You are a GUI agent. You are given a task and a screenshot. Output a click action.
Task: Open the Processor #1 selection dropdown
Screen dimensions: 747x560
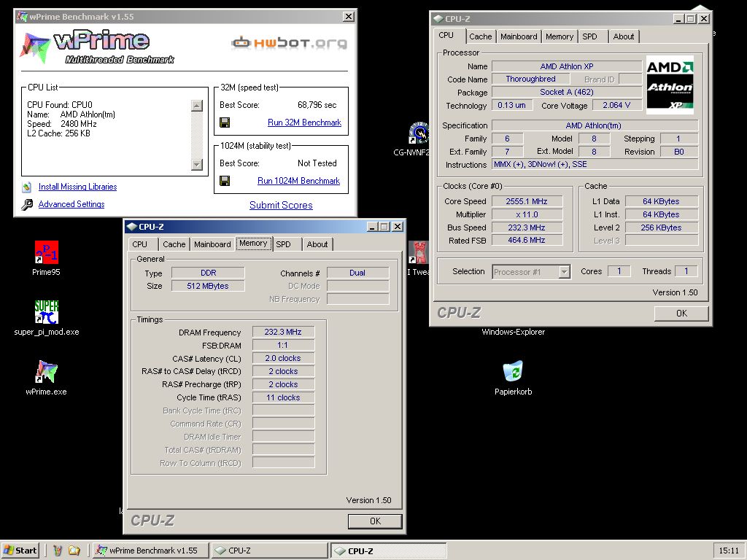pyautogui.click(x=564, y=272)
